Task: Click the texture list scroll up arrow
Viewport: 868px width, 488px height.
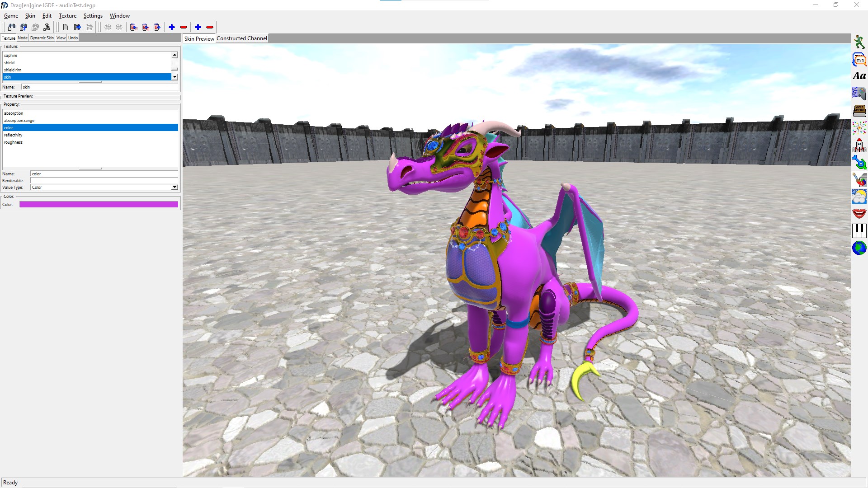Action: tap(175, 55)
